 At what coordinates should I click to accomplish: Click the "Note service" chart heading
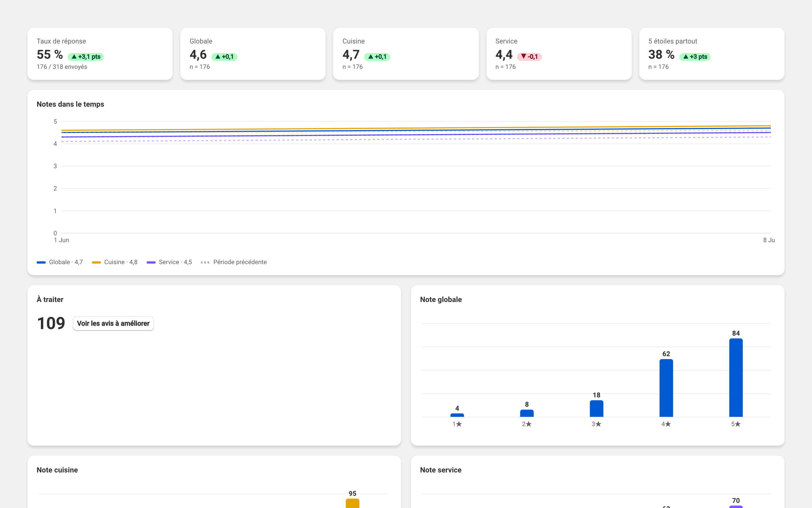[441, 470]
